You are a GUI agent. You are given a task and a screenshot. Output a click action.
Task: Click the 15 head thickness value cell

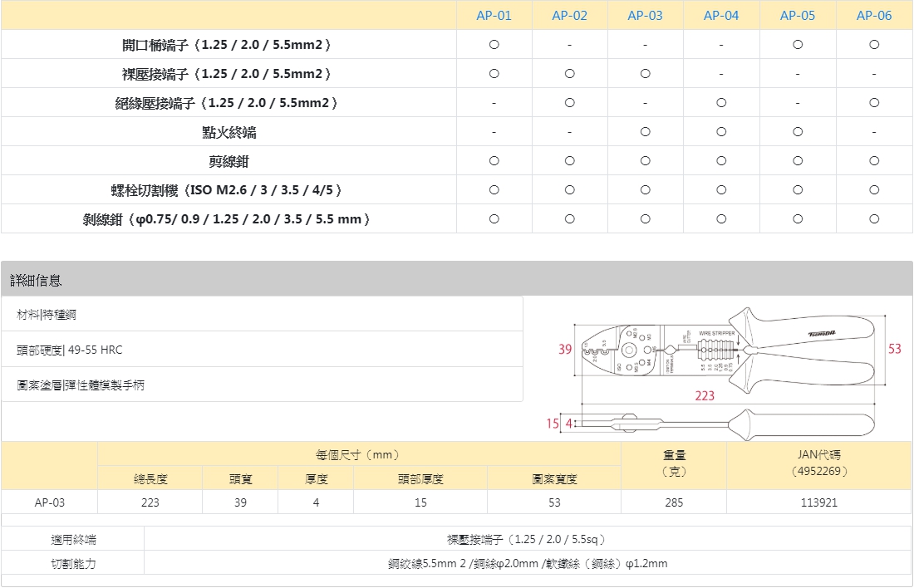(x=420, y=502)
